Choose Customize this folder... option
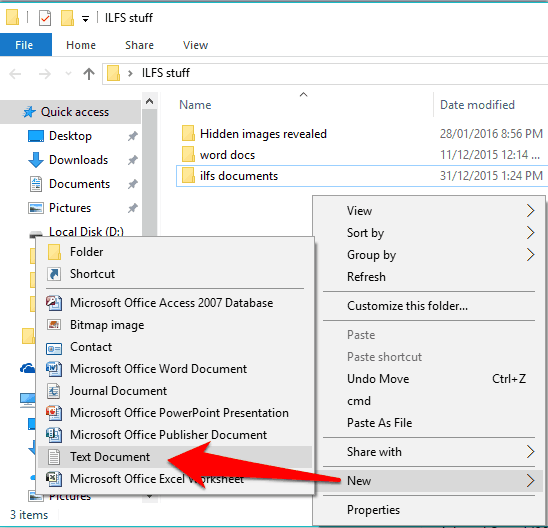Viewport: 548px width, 528px height. pyautogui.click(x=428, y=306)
